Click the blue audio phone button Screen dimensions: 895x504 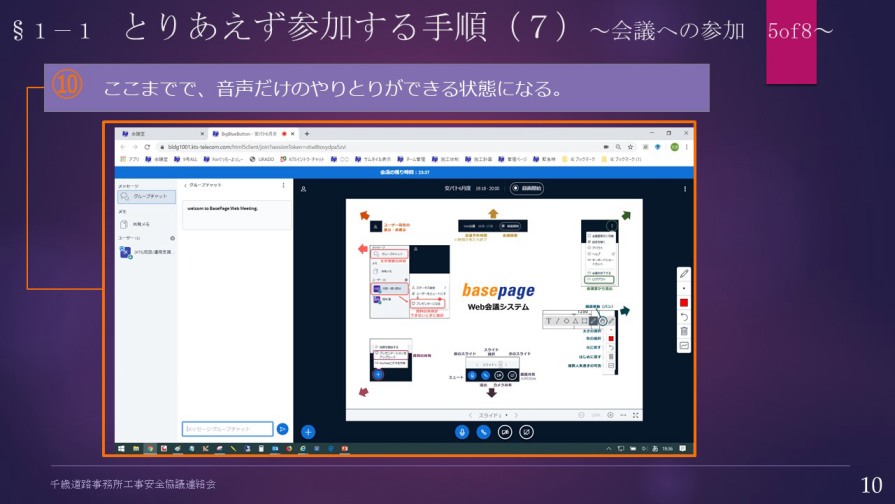(483, 432)
